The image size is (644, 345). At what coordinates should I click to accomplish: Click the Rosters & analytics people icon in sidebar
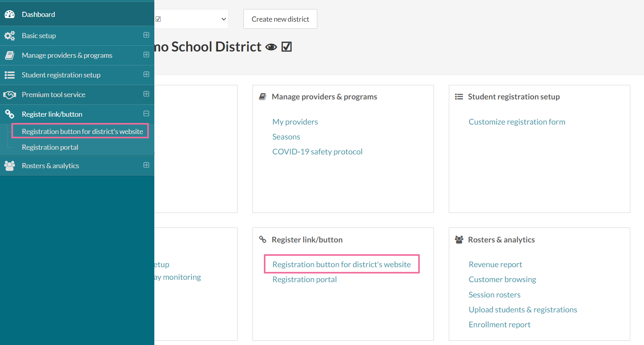pyautogui.click(x=9, y=166)
